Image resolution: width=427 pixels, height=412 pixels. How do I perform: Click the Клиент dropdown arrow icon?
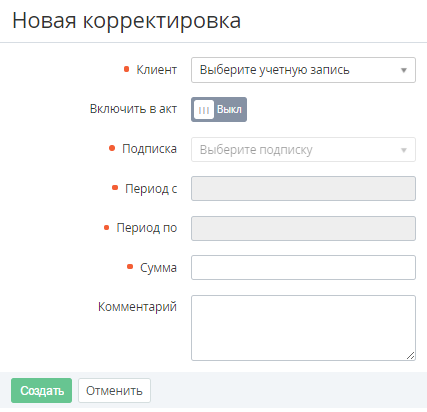click(404, 70)
